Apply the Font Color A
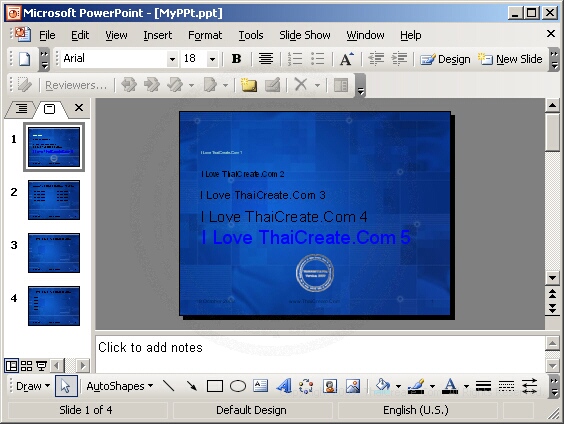564x424 pixels. tap(450, 386)
